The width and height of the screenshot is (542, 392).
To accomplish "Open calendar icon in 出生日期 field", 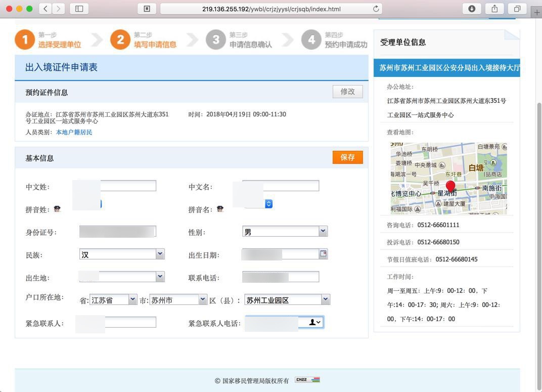I will 323,254.
